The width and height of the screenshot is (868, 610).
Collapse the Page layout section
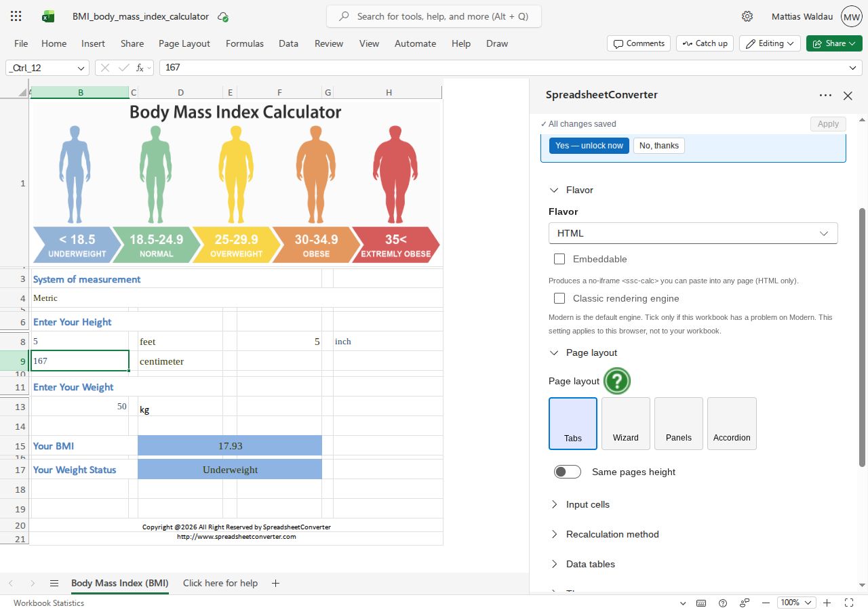click(554, 353)
